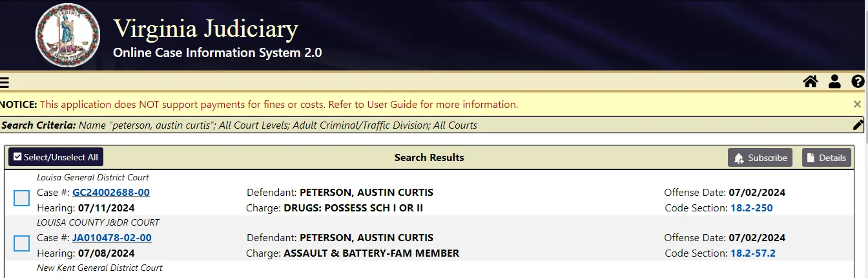Screen dimensions: 868x278
Task: Open the user account icon
Action: click(x=834, y=81)
